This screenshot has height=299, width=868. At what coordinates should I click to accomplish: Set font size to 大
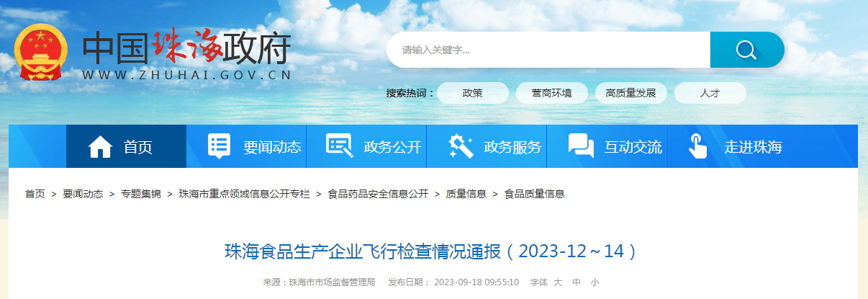coord(557,282)
